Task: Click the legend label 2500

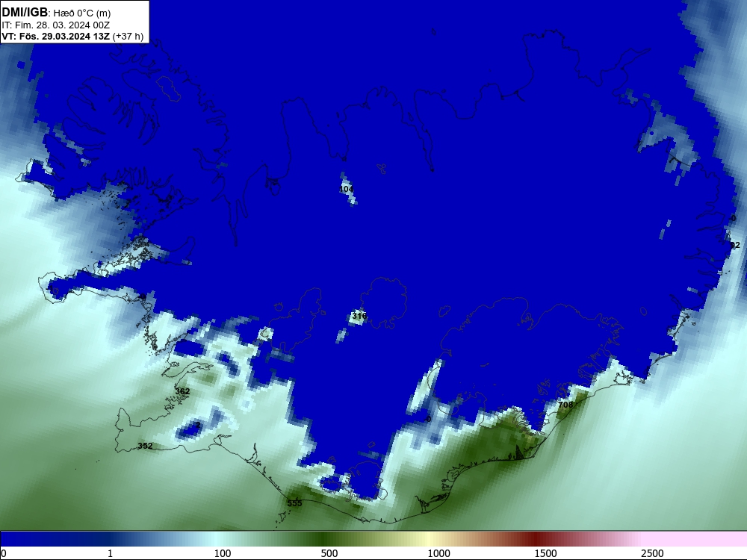Action: pyautogui.click(x=652, y=553)
